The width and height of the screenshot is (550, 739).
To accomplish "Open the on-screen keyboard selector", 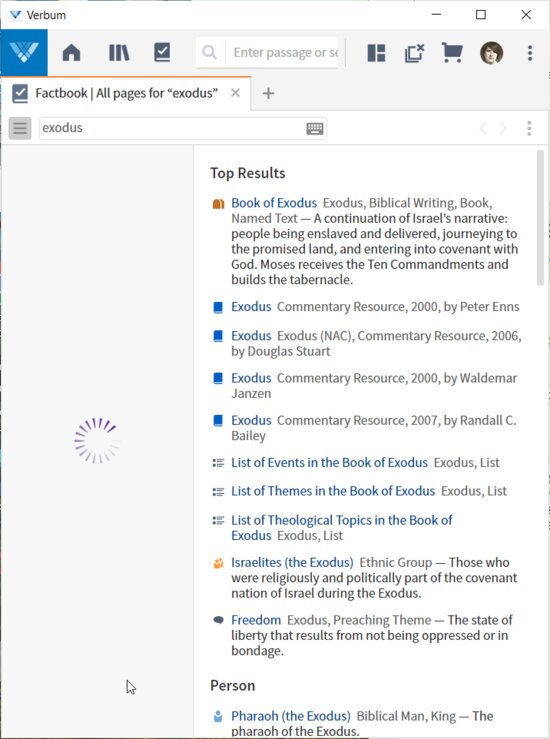I will tap(315, 128).
